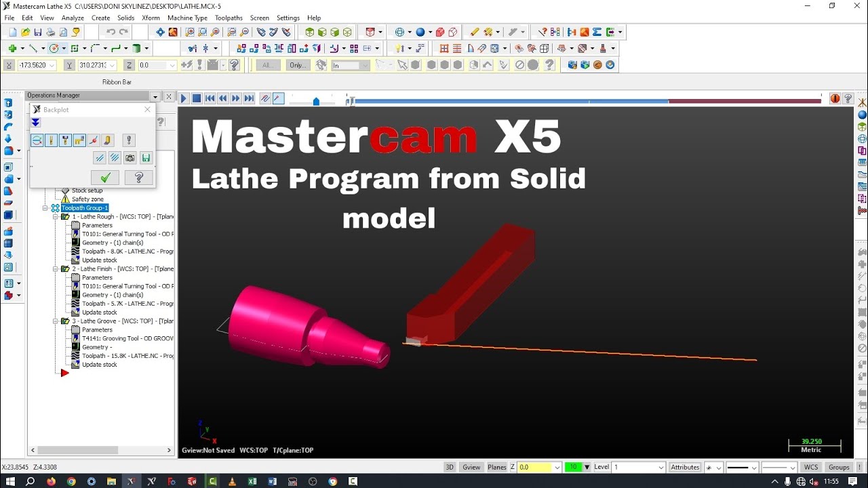Click the green Create point plus icon
The height and width of the screenshot is (488, 868).
pyautogui.click(x=12, y=48)
